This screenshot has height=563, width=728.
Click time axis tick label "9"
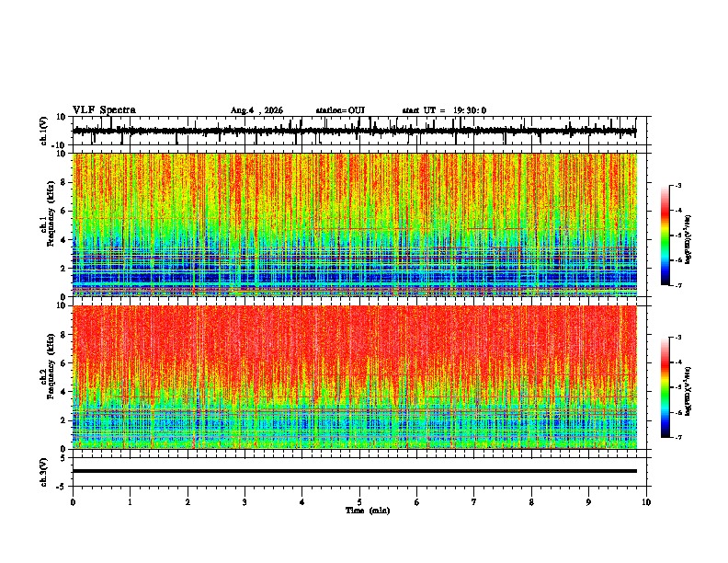588,502
